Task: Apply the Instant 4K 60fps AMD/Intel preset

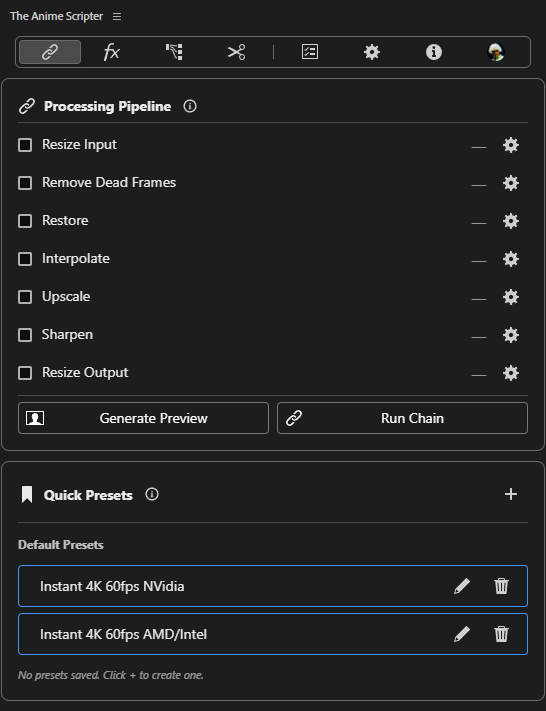Action: tap(273, 634)
